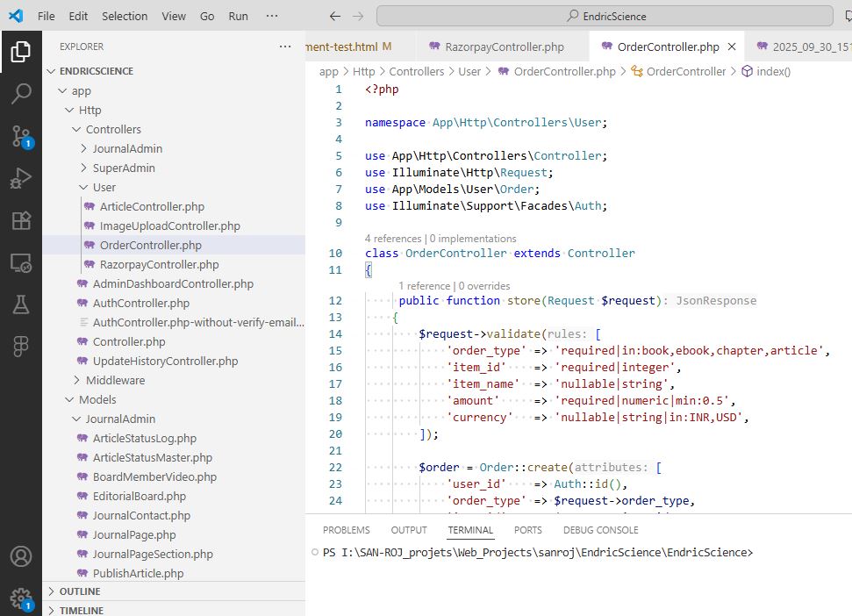Click the editor toolbar ellipsis menu

[x=271, y=16]
